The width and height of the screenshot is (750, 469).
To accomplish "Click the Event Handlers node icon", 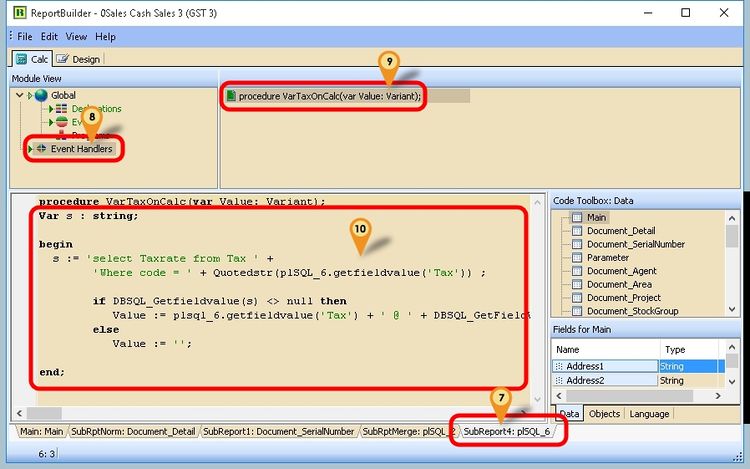I will click(42, 148).
